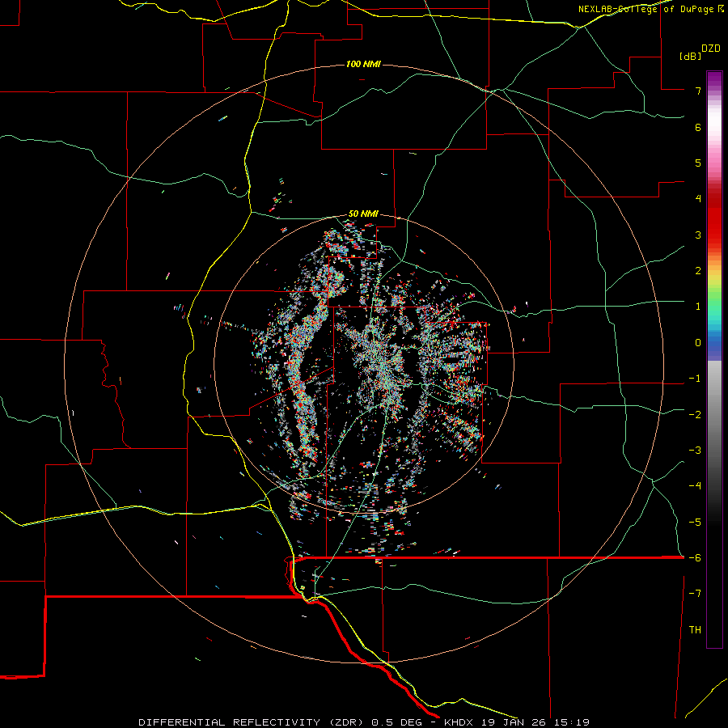Click the 15:19 timestamp

[572, 722]
